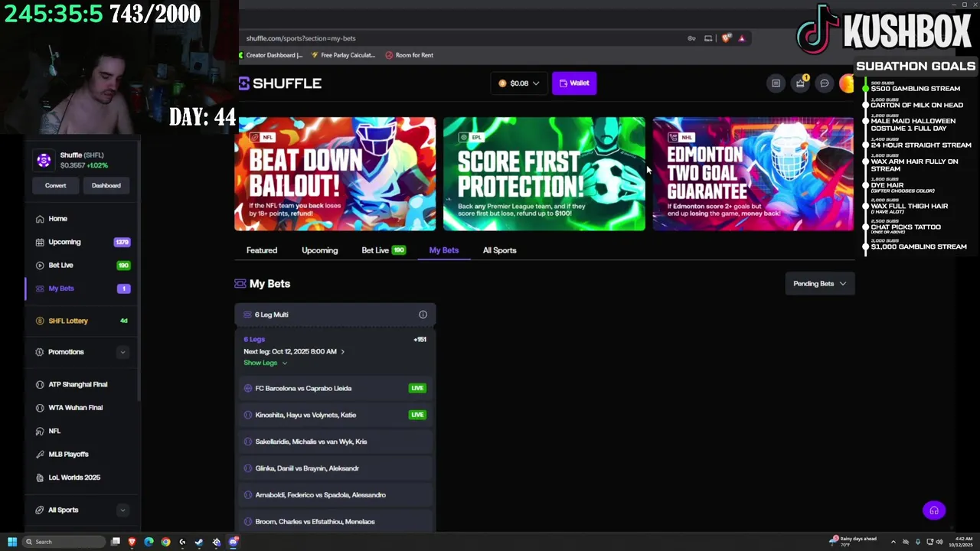Open the Pending Bets filter dropdown
980x551 pixels.
pos(819,284)
